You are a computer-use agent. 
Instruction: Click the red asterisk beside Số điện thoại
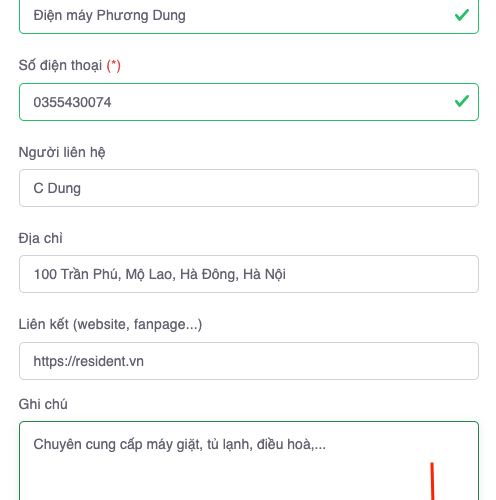click(113, 65)
